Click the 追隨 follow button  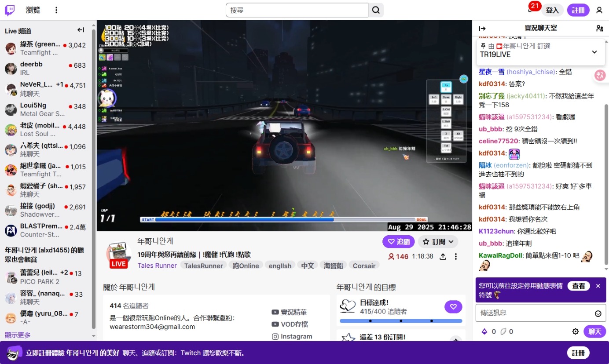click(398, 241)
